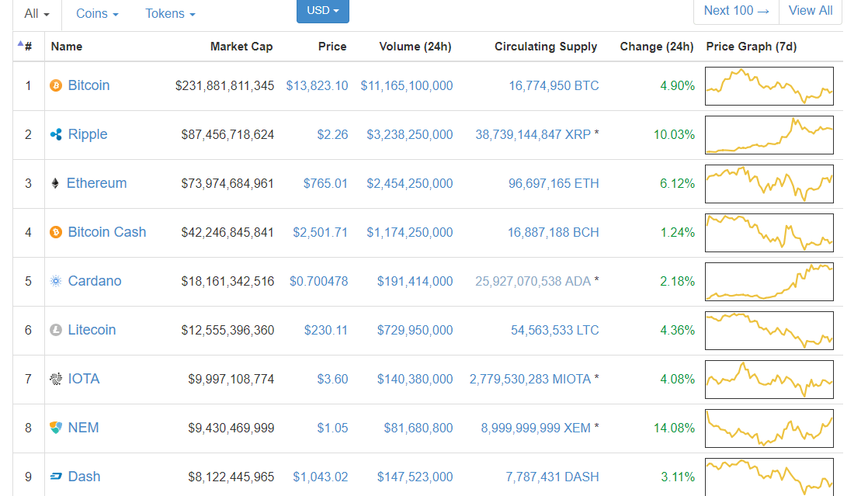Click the IOTA logo icon
Viewport: 868px width, 496px height.
tap(56, 379)
